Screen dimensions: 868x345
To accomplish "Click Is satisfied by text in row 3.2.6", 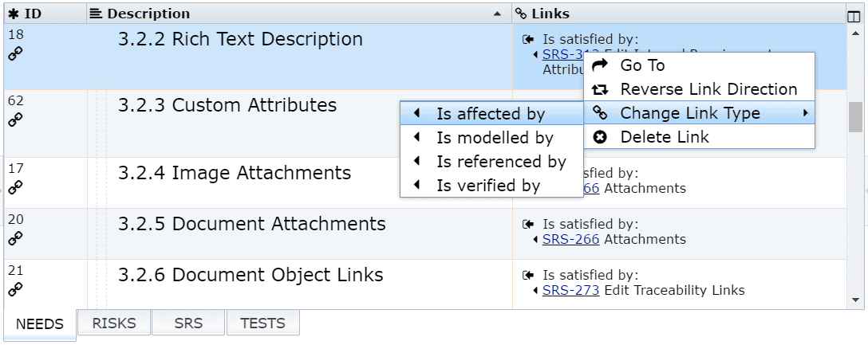I will [590, 275].
